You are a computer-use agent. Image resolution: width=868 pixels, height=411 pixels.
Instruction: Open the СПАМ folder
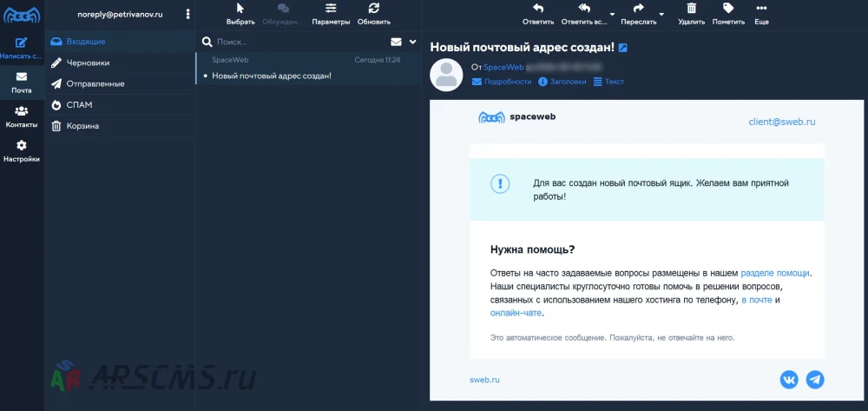[x=120, y=104]
